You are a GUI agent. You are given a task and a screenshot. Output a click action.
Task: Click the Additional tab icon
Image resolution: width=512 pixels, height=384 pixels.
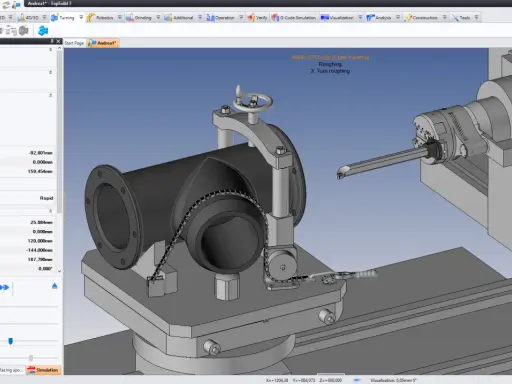pos(168,18)
